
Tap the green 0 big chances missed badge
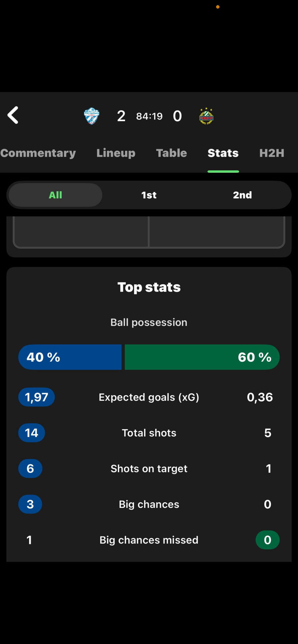click(x=267, y=540)
